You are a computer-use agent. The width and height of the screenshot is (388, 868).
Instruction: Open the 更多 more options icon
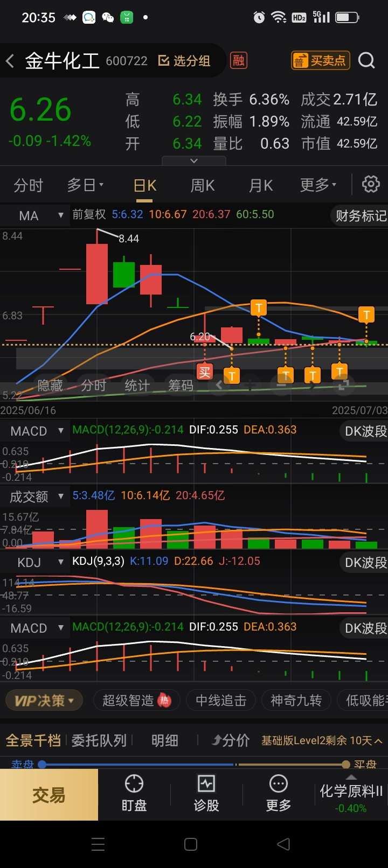(279, 793)
